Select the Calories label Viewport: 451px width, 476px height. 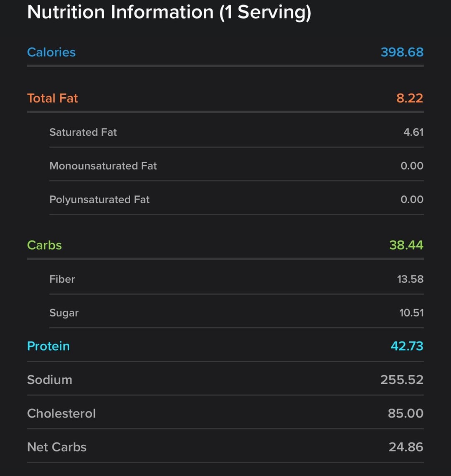pyautogui.click(x=51, y=52)
